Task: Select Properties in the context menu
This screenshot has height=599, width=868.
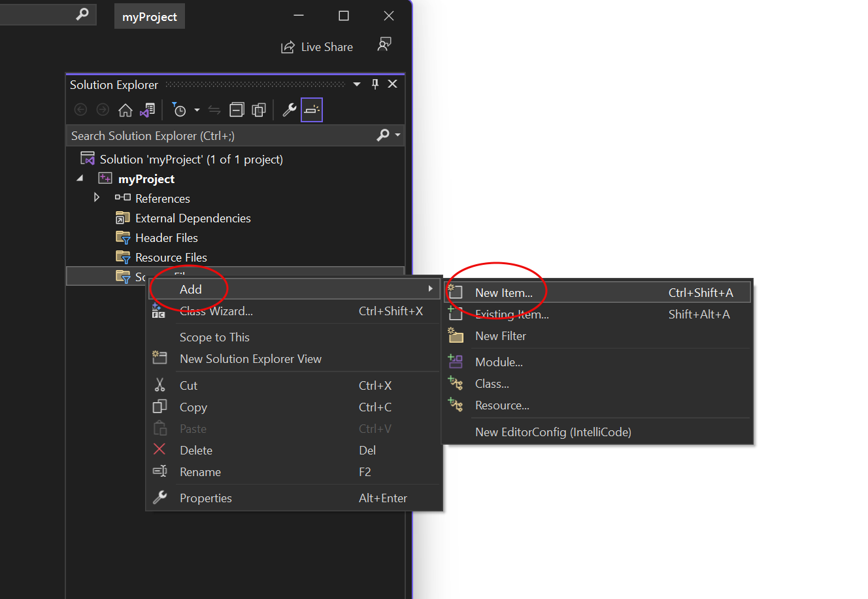Action: 293,498
